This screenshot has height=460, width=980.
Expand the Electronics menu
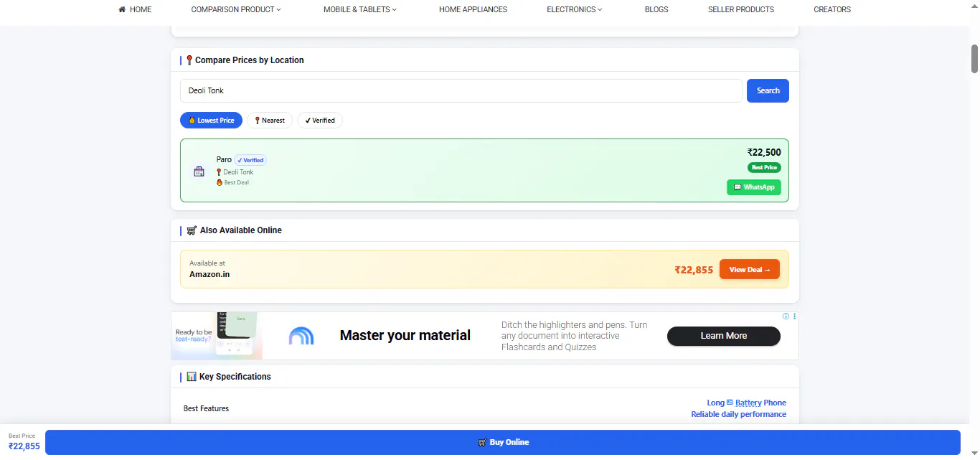pyautogui.click(x=575, y=9)
